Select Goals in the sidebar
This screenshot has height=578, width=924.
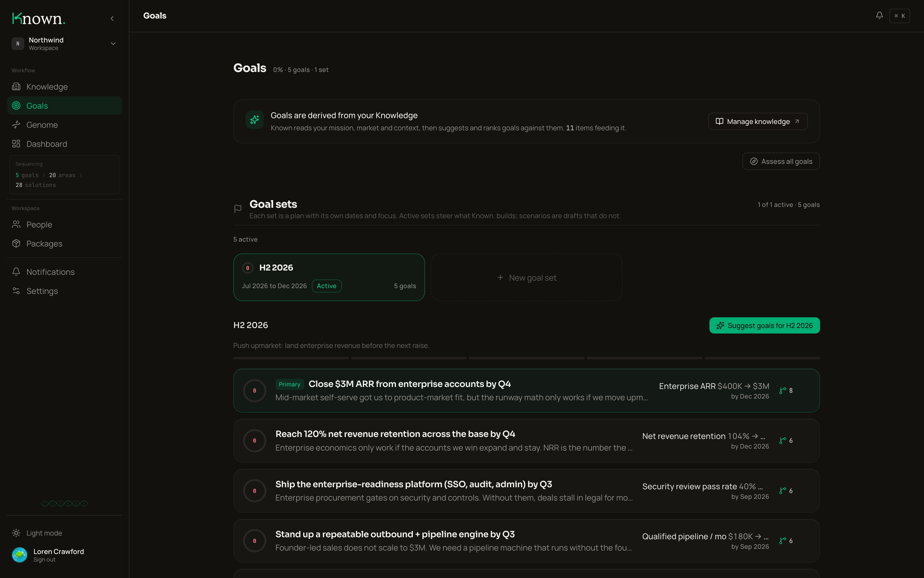tap(64, 105)
